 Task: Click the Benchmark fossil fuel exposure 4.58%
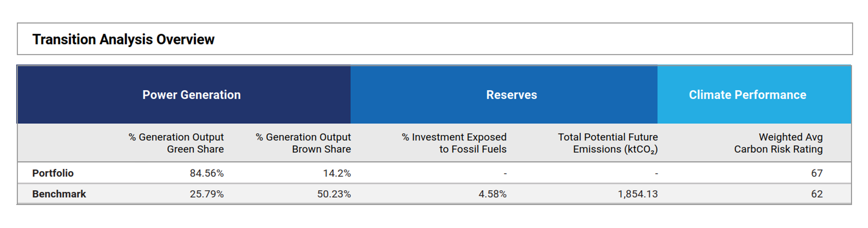(x=492, y=194)
